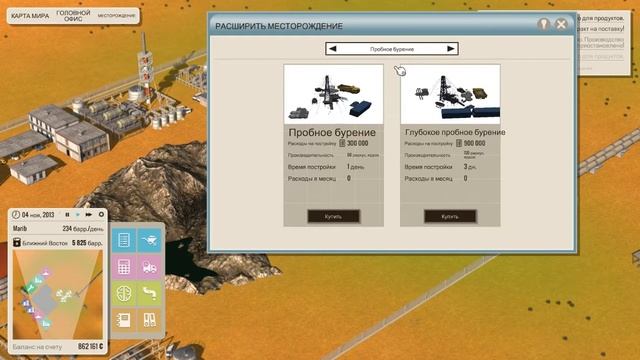The image size is (640, 360).
Task: Click the 'Ближний Восток' region label
Action: 45,243
